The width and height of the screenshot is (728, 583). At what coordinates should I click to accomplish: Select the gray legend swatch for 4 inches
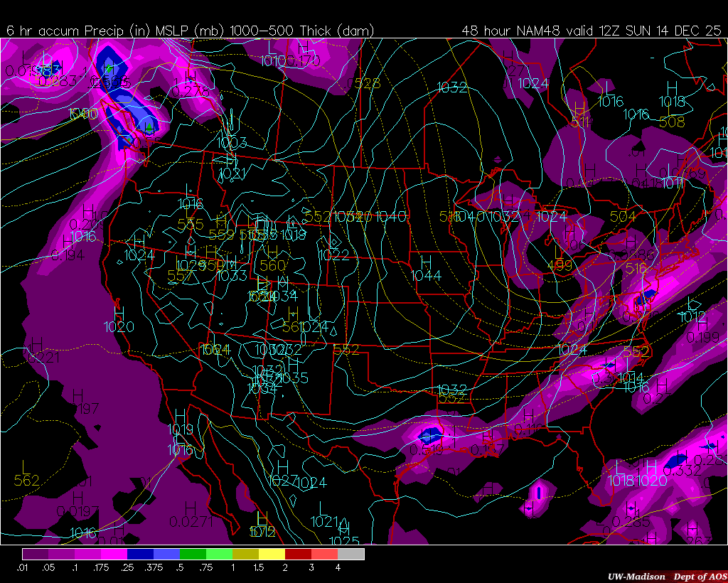(x=351, y=554)
